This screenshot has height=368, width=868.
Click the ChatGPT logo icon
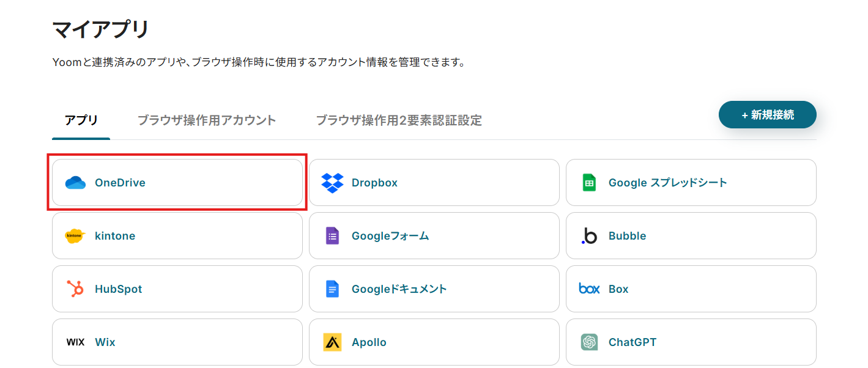tap(589, 342)
